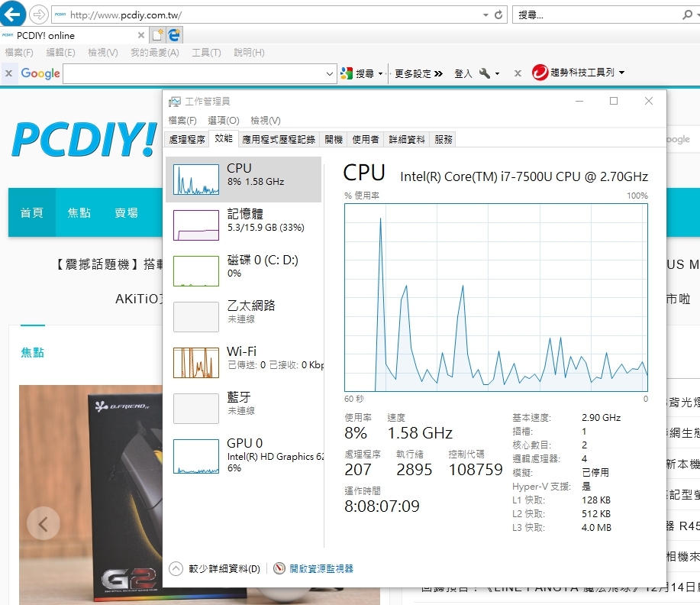Switch to the 詳細資料 tab
Image resolution: width=700 pixels, height=605 pixels.
(x=406, y=139)
